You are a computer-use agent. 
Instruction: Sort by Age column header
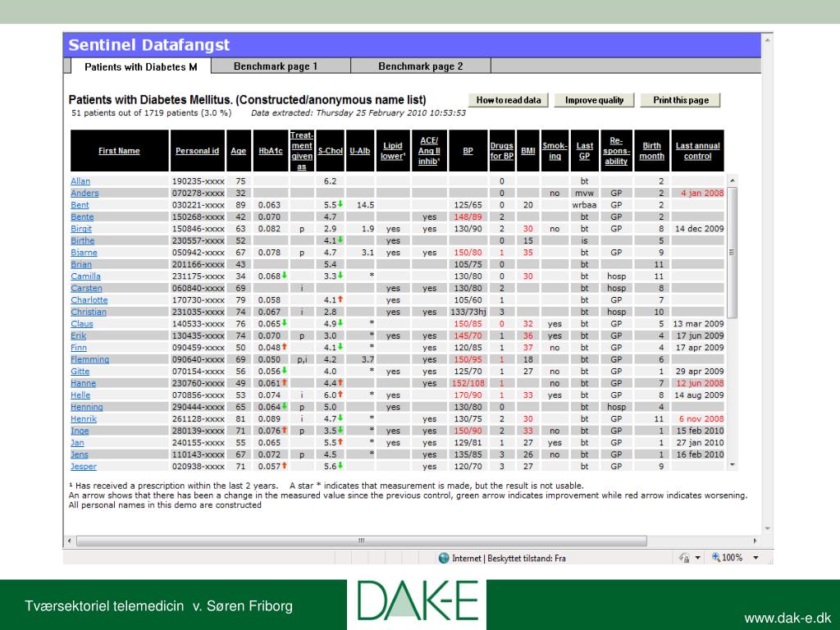239,151
